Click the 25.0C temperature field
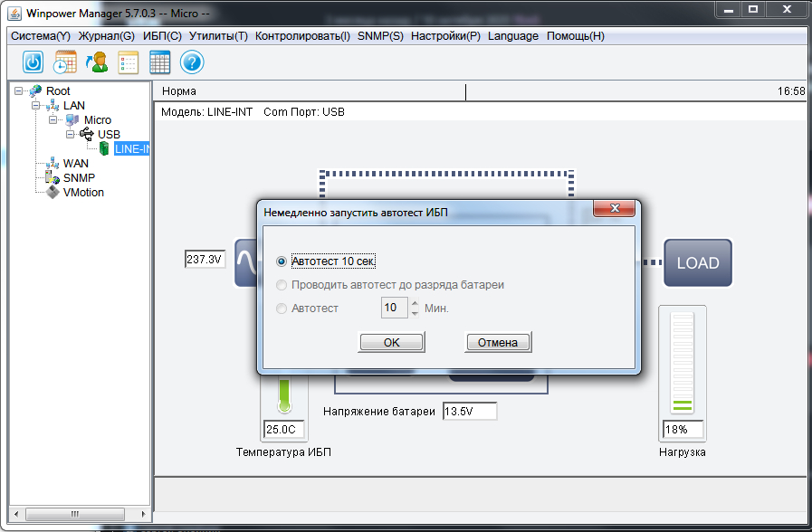Viewport: 812px width, 532px height. (283, 430)
